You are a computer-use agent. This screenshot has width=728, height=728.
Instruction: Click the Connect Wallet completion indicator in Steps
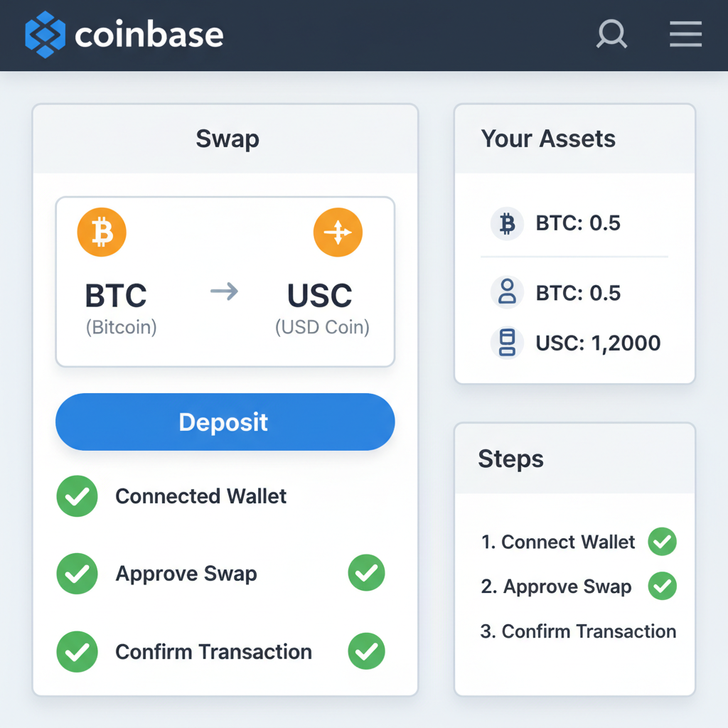(x=662, y=542)
